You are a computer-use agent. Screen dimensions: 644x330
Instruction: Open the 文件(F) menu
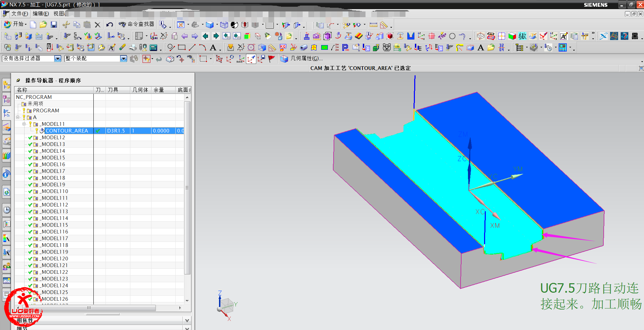click(x=19, y=13)
